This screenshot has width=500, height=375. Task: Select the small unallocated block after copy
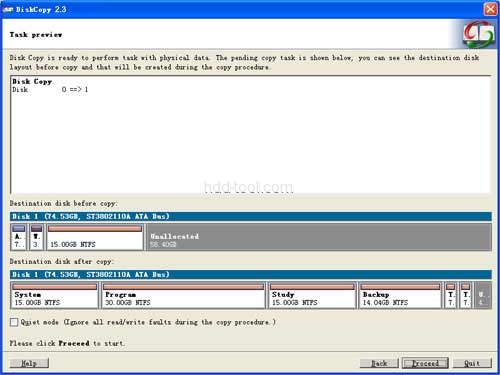[x=483, y=296]
